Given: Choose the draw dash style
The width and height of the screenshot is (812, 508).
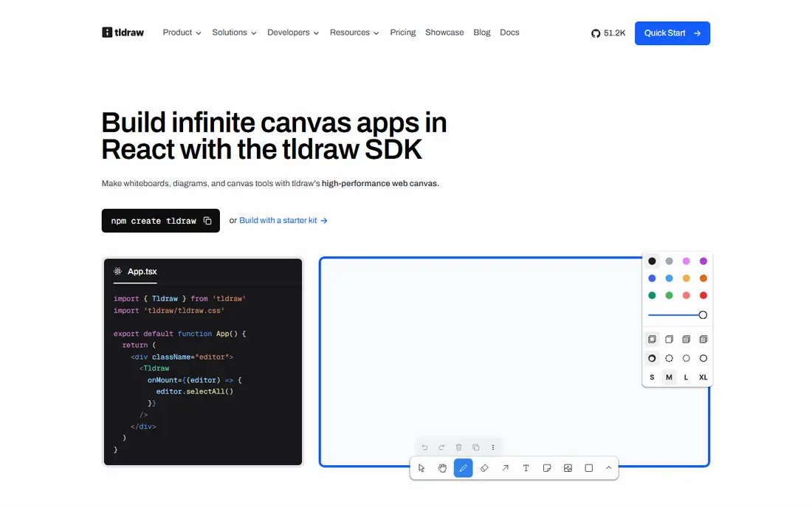Looking at the screenshot, I should (x=652, y=358).
